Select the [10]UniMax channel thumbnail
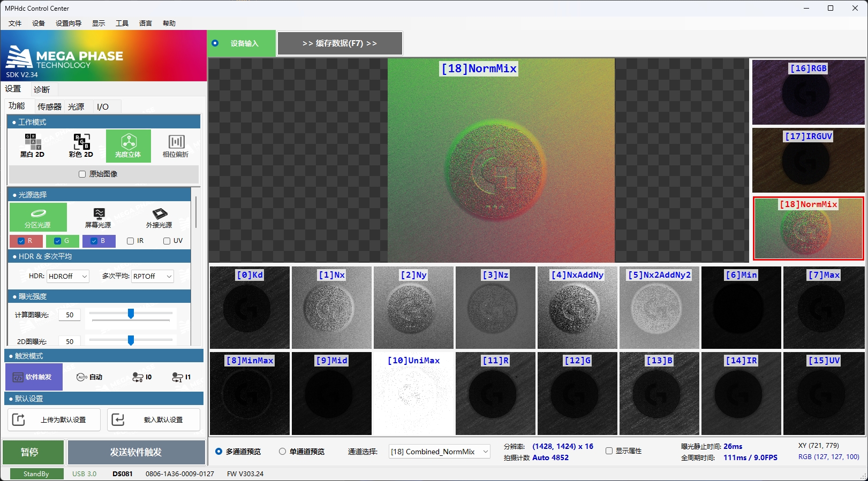The image size is (868, 481). [413, 393]
